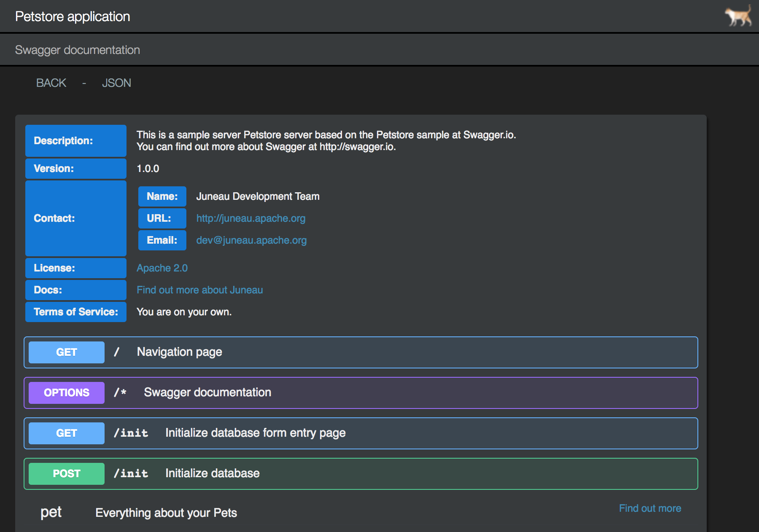Collapse the pet tag section header

click(51, 512)
